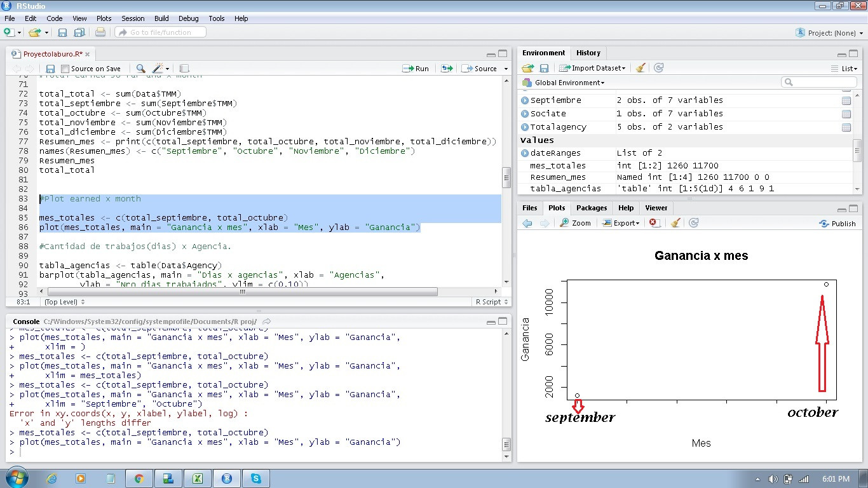View Septiembre data in grid viewer
868x488 pixels.
click(846, 100)
